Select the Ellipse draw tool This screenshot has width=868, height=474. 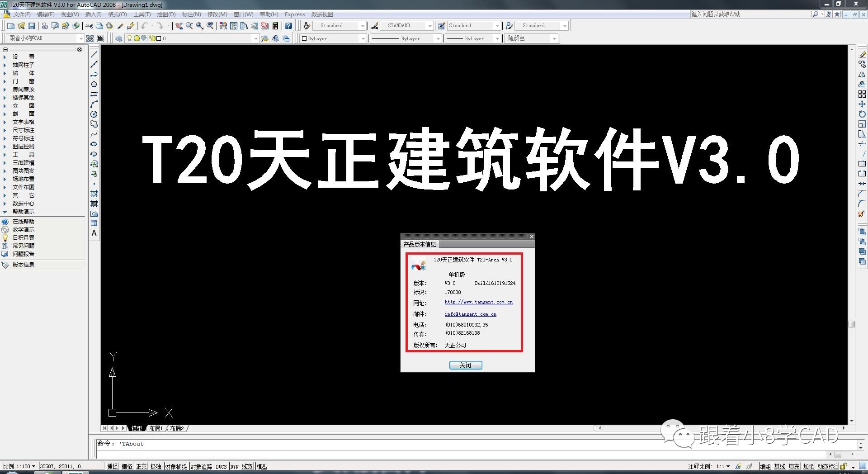pyautogui.click(x=94, y=144)
